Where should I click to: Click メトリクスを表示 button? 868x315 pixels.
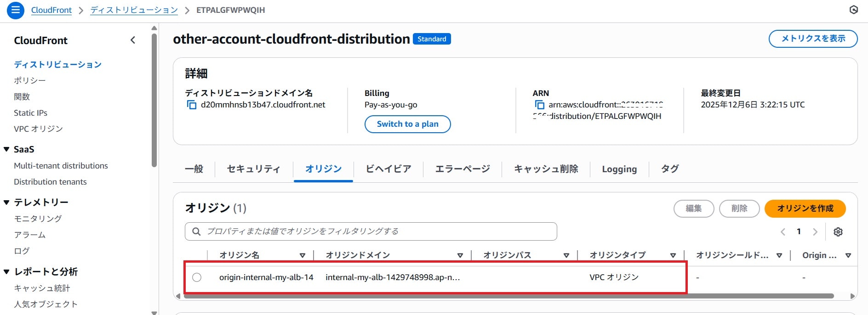click(813, 39)
